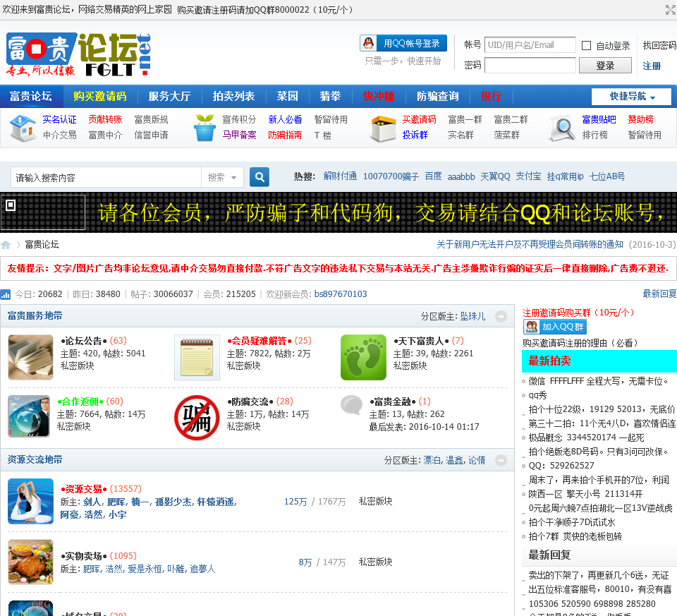Open the 防骗交流 prohibited sign icon
The width and height of the screenshot is (677, 616).
(197, 418)
